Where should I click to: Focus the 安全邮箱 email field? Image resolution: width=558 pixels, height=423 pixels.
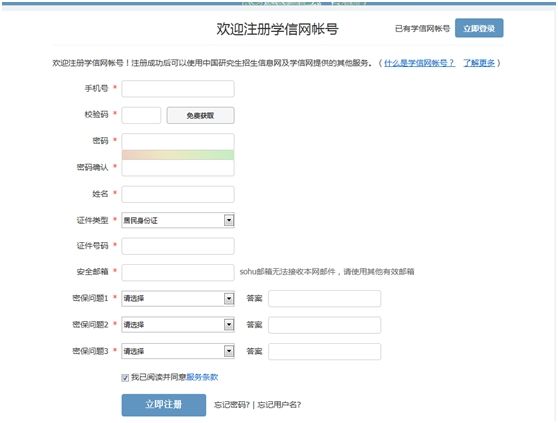point(178,273)
